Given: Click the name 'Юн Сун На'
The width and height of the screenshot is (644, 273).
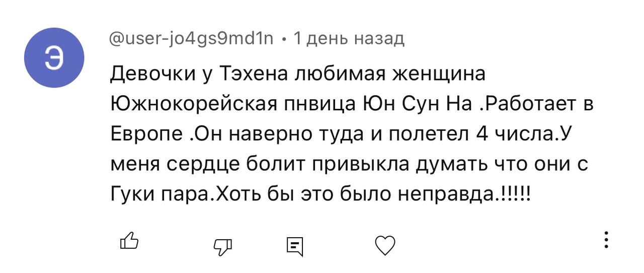Looking at the screenshot, I should coord(418,104).
